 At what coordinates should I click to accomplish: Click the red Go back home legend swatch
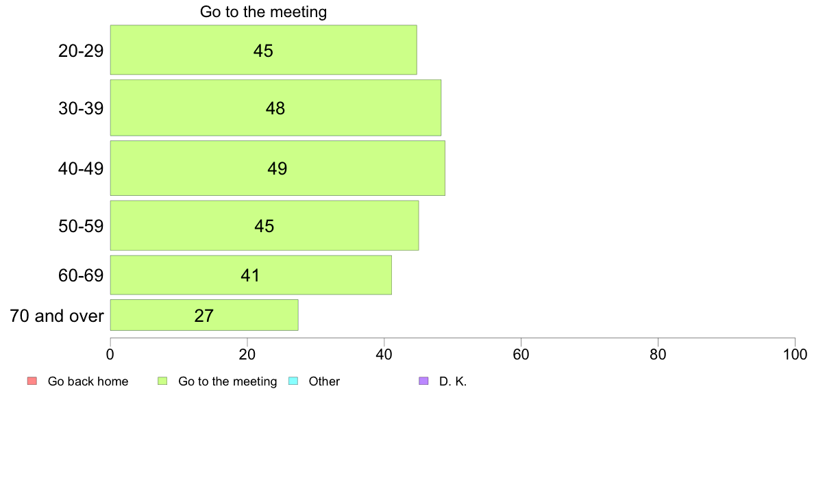pos(32,381)
